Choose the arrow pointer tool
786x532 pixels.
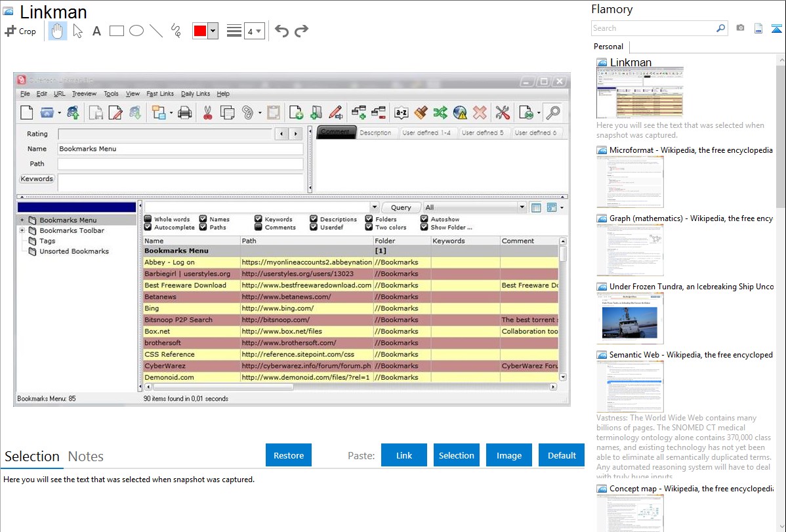(77, 31)
